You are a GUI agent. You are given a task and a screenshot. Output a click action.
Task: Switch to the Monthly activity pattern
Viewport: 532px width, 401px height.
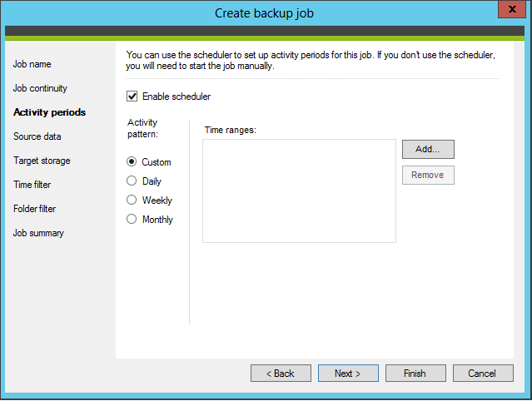pos(132,219)
